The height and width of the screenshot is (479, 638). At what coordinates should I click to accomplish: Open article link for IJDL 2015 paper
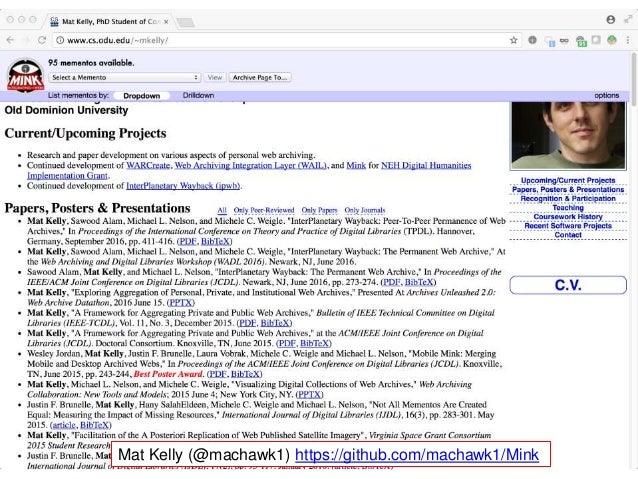pos(64,425)
